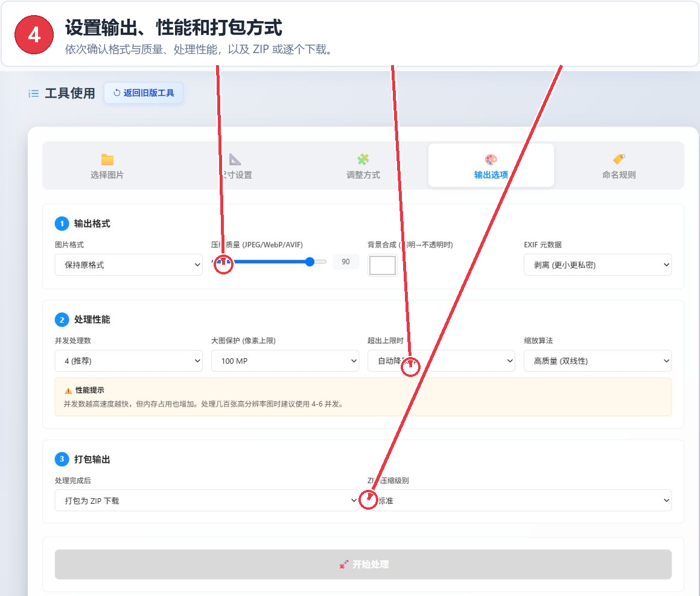Expand the 超出上限时 dropdown
The image size is (700, 596).
[x=441, y=361]
